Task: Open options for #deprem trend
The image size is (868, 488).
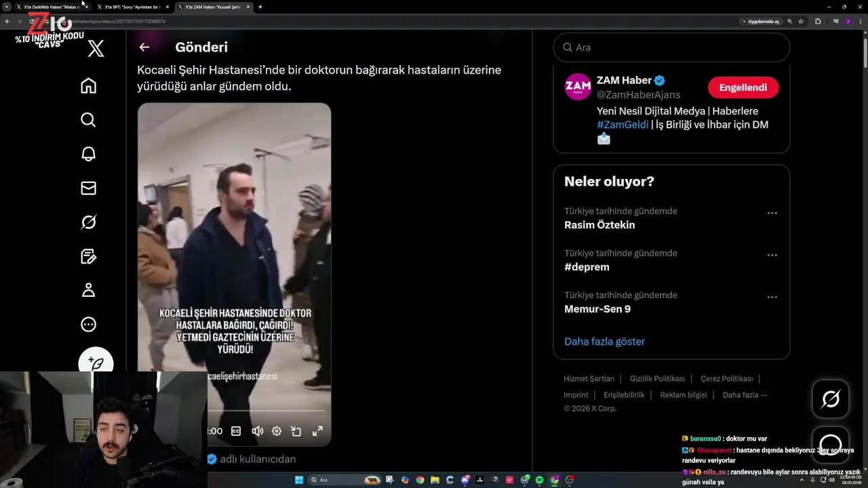Action: pyautogui.click(x=772, y=255)
